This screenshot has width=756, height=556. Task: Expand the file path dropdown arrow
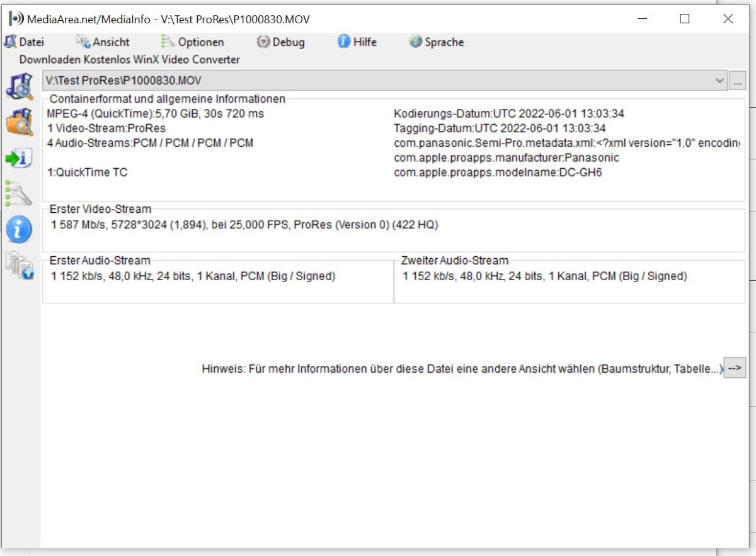720,81
